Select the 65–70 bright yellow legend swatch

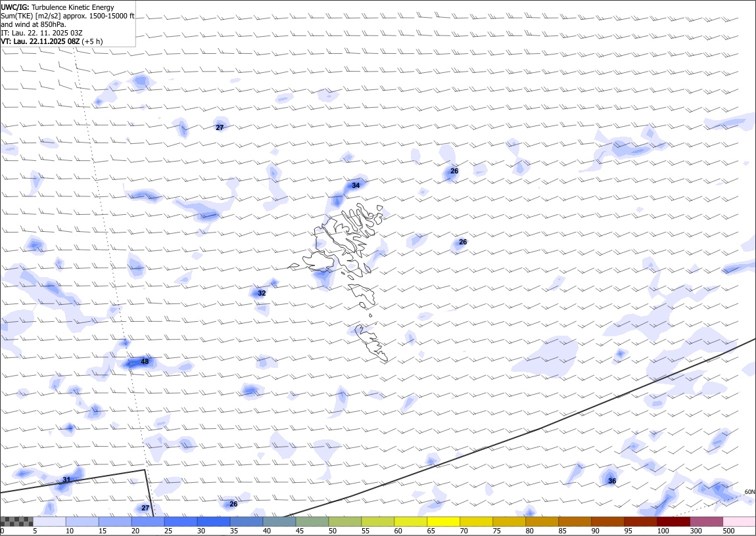(x=444, y=522)
